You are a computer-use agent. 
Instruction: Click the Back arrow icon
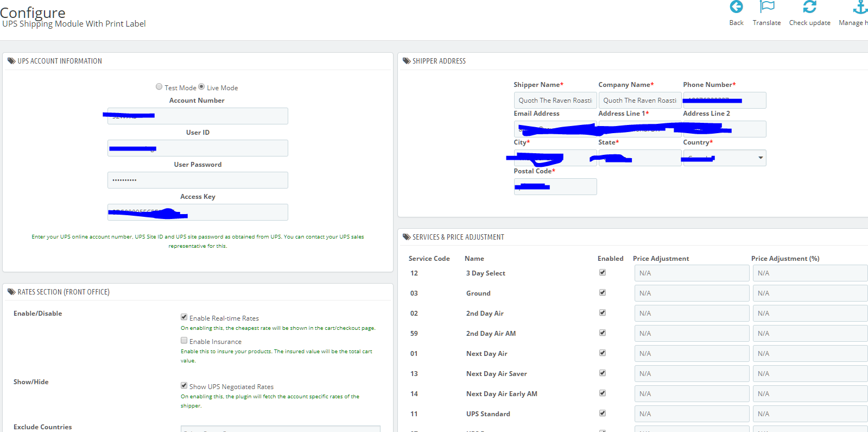pos(736,7)
